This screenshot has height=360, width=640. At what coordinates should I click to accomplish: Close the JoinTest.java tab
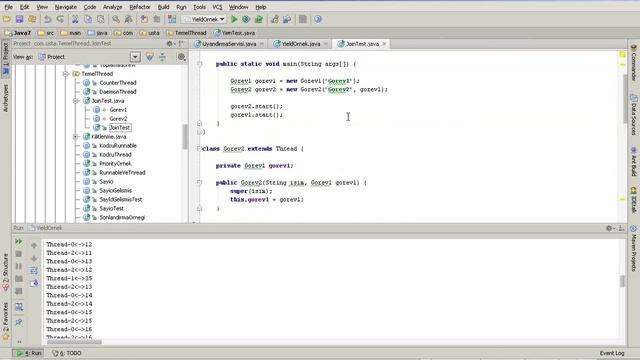(x=384, y=44)
